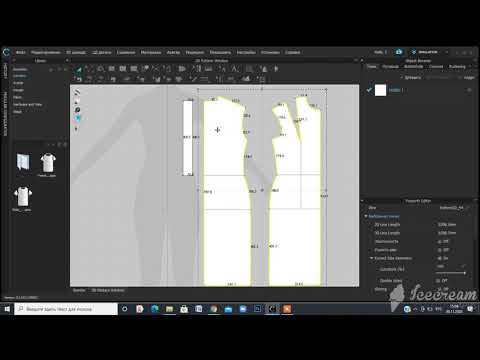
Task: Click the text letter A tool in toolbar
Action: pyautogui.click(x=234, y=69)
